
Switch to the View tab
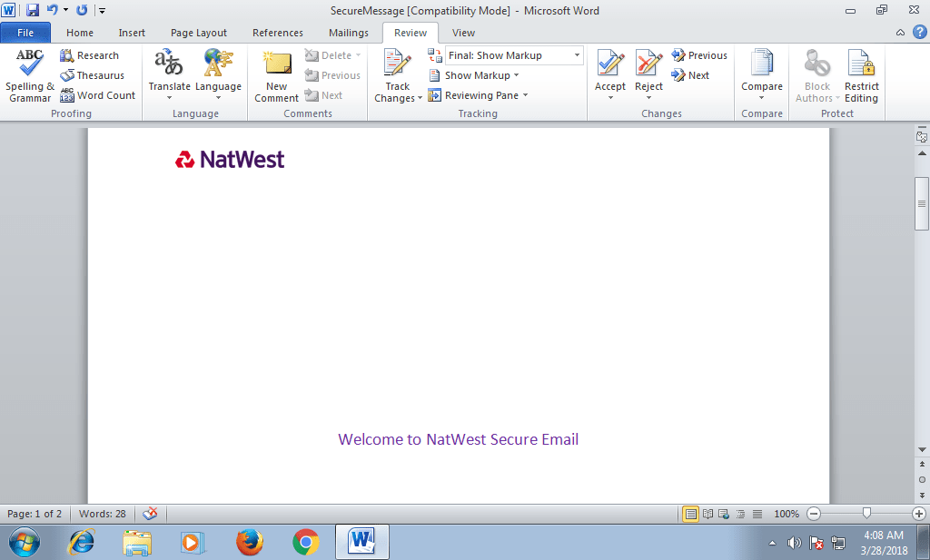pyautogui.click(x=463, y=33)
